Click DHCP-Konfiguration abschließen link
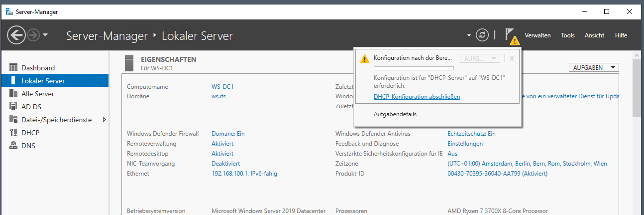Screen dimensions: 644x215 click(417, 96)
